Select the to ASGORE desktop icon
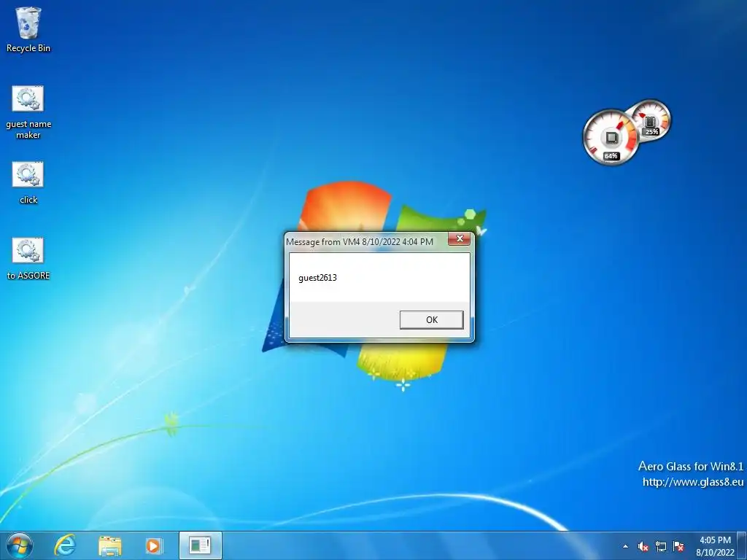The width and height of the screenshot is (747, 560). (28, 259)
